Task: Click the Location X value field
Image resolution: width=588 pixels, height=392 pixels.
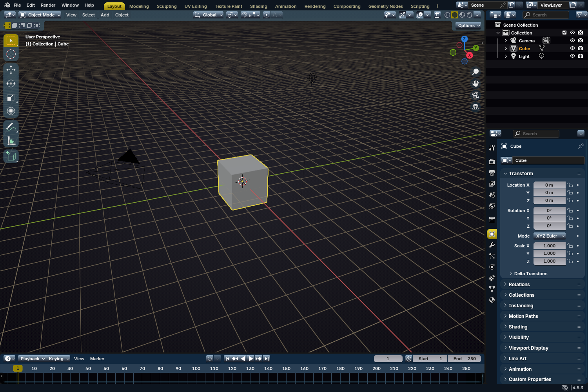Action: tap(549, 185)
